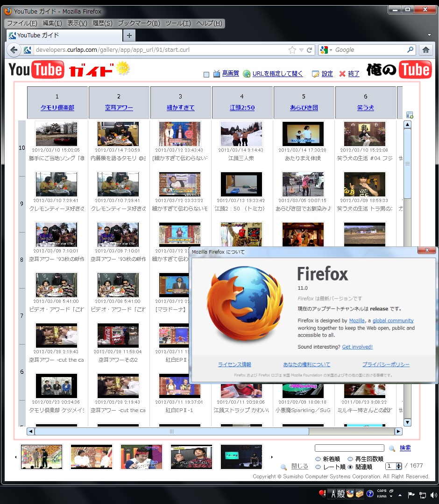Select the レート順 radio button
Viewport: 439px width, 504px height.
pyautogui.click(x=318, y=467)
